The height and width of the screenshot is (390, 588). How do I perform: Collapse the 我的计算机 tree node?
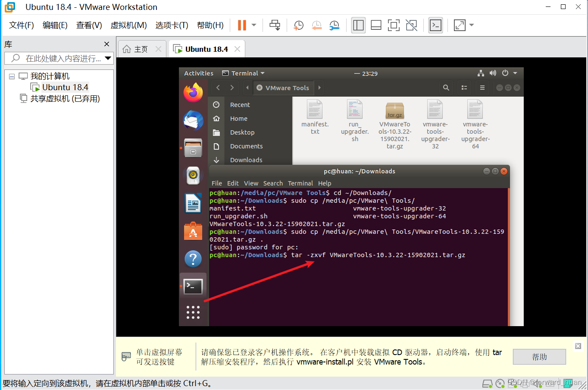point(12,76)
